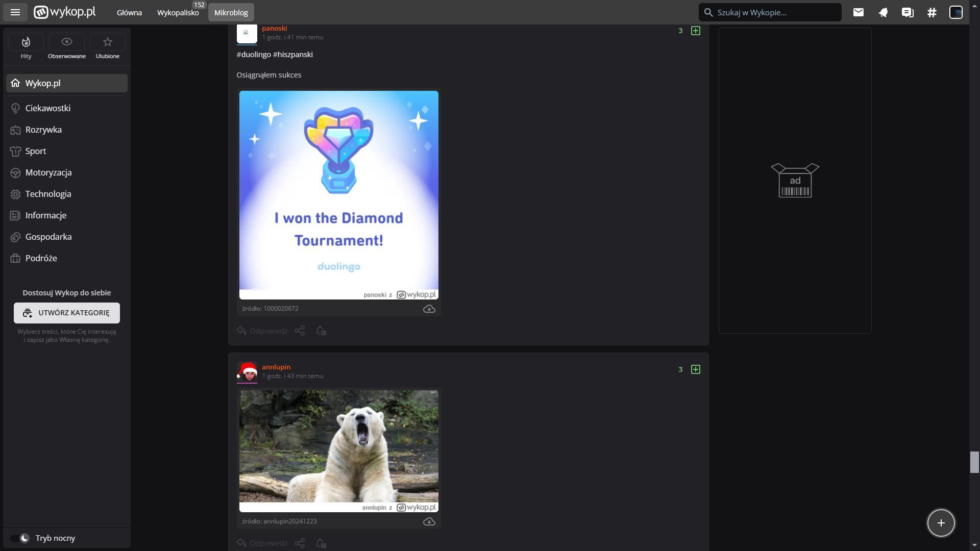
Task: Open the messages envelope icon
Action: tap(859, 12)
